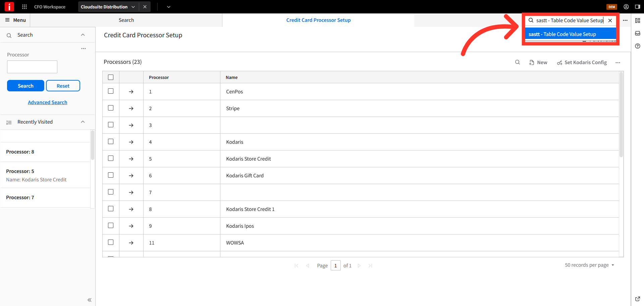Open details arrow for Kodaris Store Credit (processor 5)

click(131, 159)
